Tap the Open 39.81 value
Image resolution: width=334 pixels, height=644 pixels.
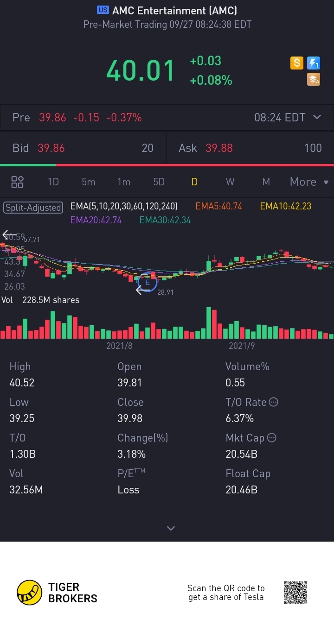[x=130, y=383]
